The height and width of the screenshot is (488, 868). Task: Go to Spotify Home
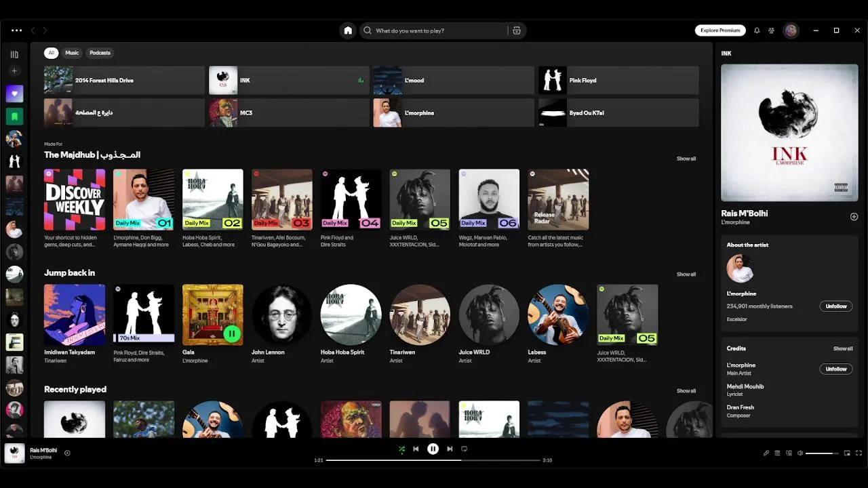click(x=348, y=30)
